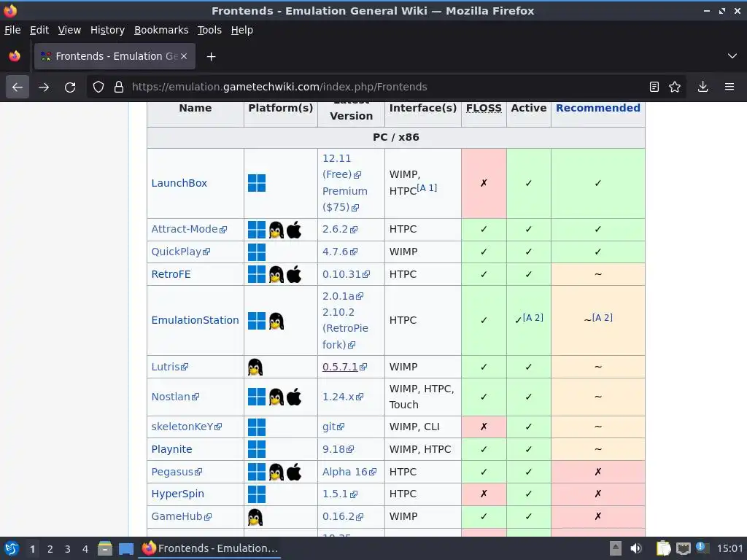The width and height of the screenshot is (747, 560).
Task: Click the Linux penguin in GameHub row
Action: [255, 517]
